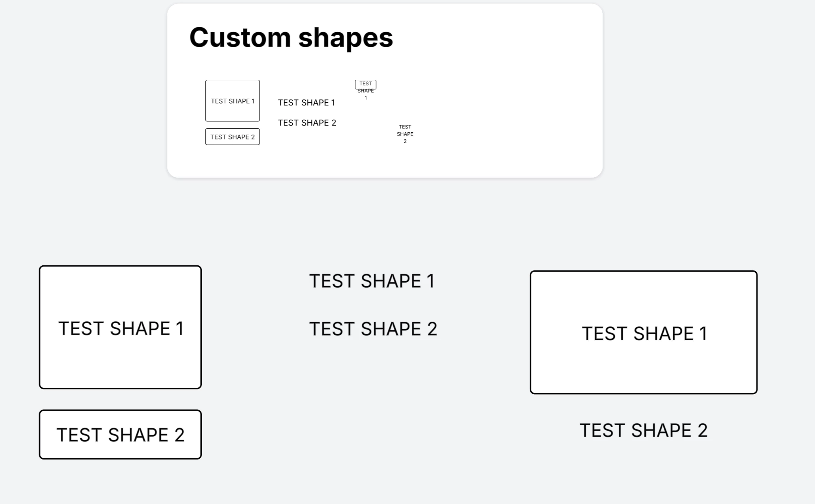Select the large squarish bordered TEST SHAPE 1 box
Image resolution: width=815 pixels, height=504 pixels.
coord(120,327)
